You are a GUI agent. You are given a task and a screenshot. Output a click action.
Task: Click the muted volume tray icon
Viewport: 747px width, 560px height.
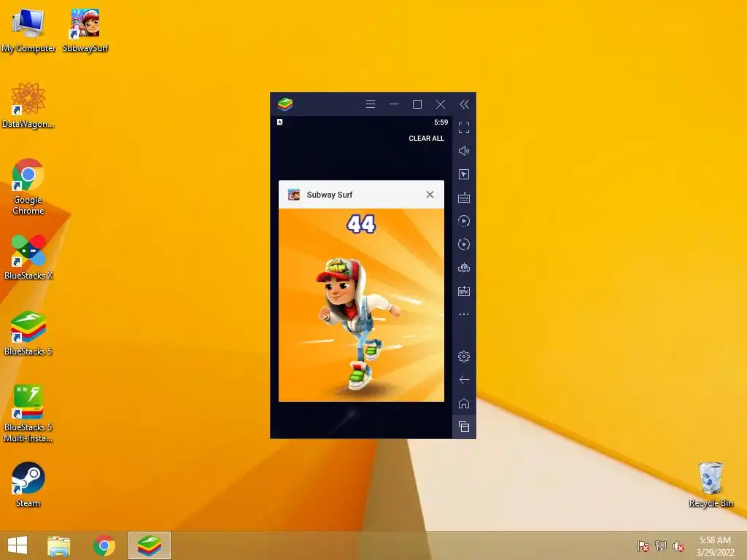tap(678, 546)
